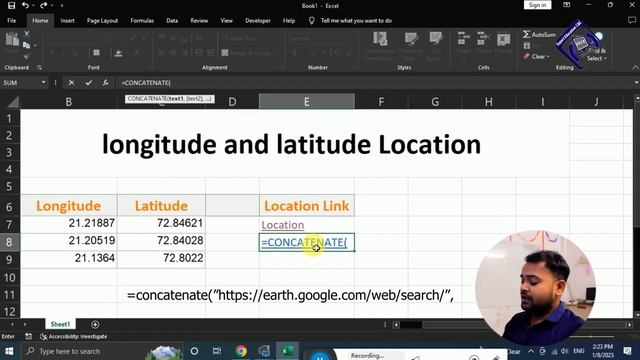Viewport: 640px width, 360px height.
Task: Click the Save icon in the title bar
Action: point(11,5)
